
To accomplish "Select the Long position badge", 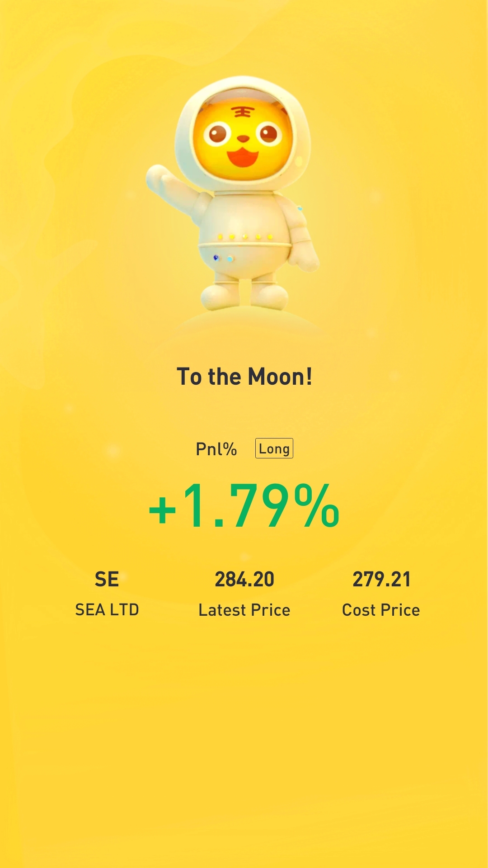I will pos(274,448).
